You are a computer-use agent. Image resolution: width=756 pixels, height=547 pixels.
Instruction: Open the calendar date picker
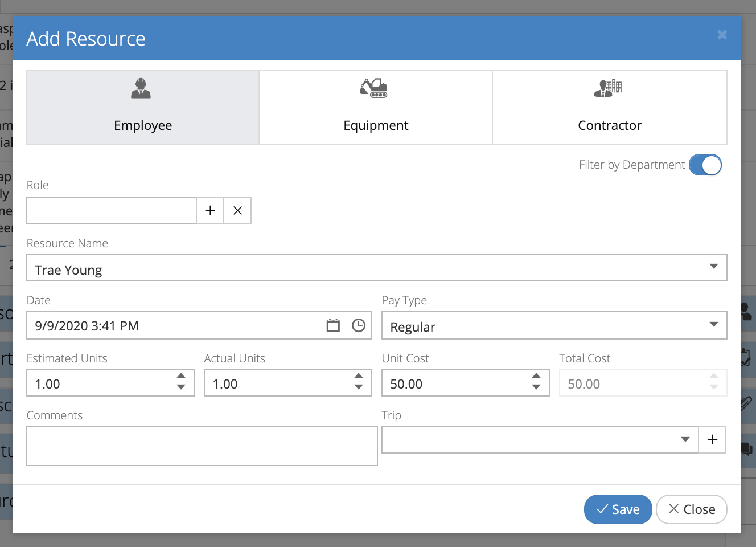click(333, 326)
